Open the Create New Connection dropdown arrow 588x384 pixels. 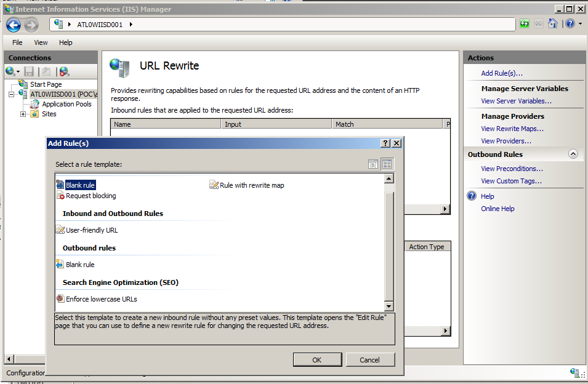(x=17, y=73)
